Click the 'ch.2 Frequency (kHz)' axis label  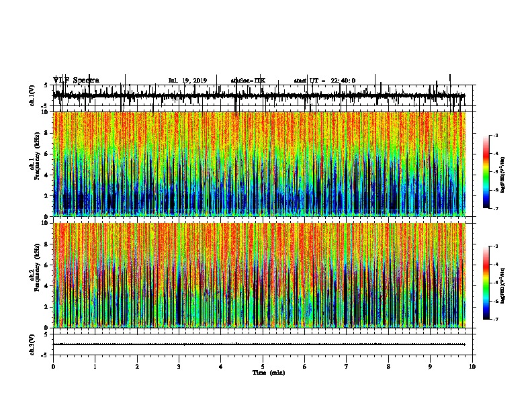(x=34, y=267)
